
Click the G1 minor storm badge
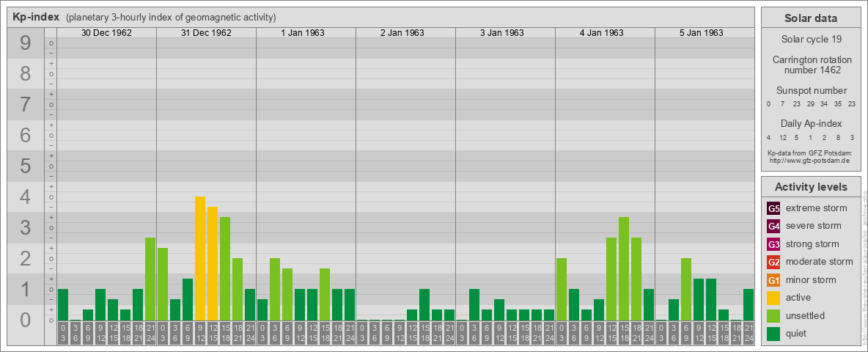[x=773, y=279]
